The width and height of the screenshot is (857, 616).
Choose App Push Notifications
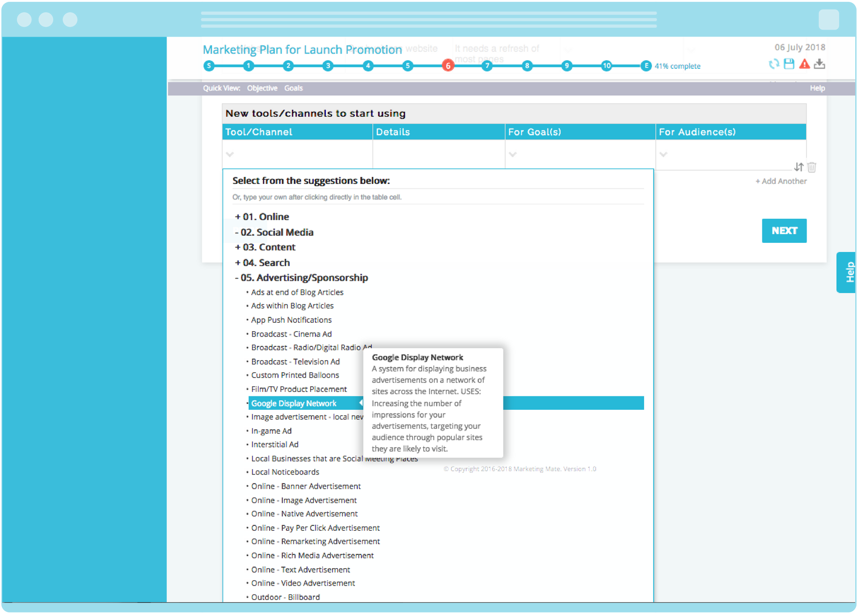(x=291, y=320)
